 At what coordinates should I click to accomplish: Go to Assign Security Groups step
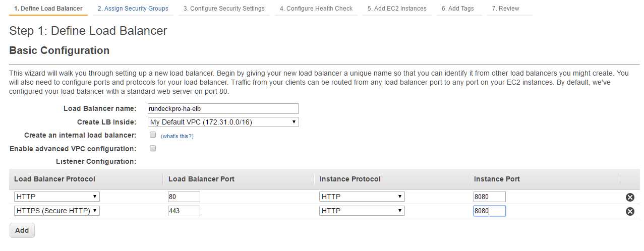[133, 9]
